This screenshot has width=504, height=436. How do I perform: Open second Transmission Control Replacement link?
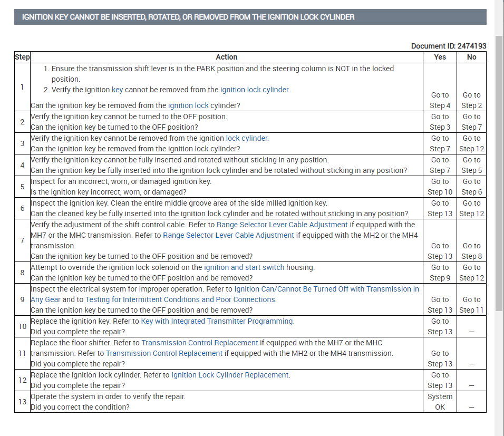point(164,353)
